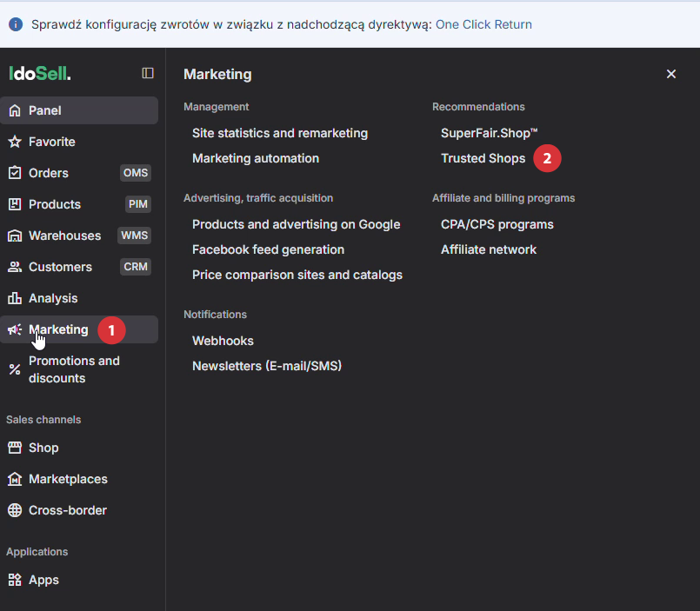Click the Customers people icon
The height and width of the screenshot is (611, 700).
click(x=15, y=267)
